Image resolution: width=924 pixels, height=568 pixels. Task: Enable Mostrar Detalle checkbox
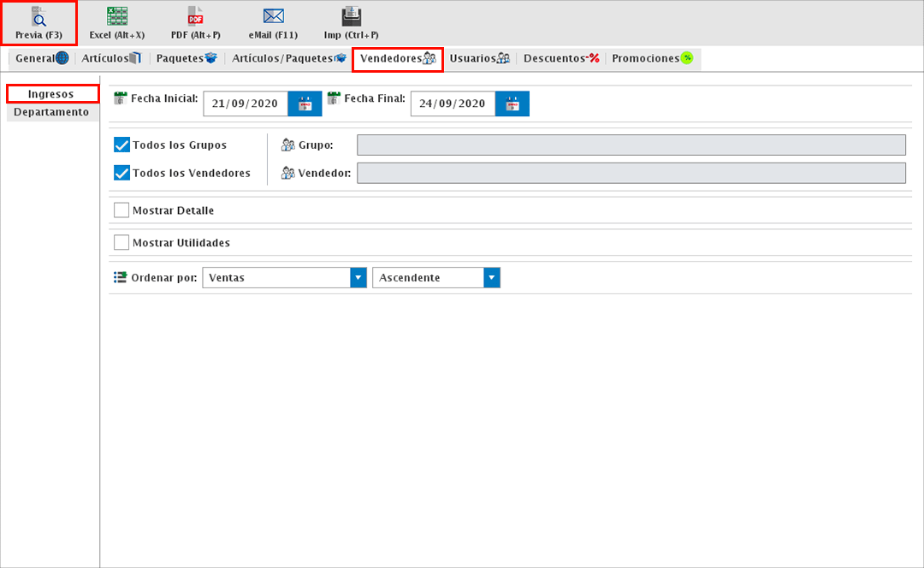click(121, 210)
